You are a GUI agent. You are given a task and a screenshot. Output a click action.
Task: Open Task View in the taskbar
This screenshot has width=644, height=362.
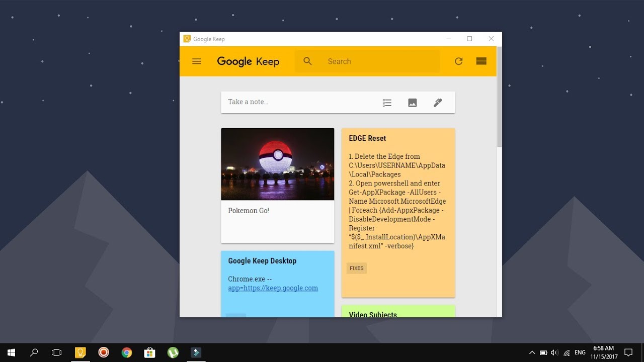click(x=57, y=352)
